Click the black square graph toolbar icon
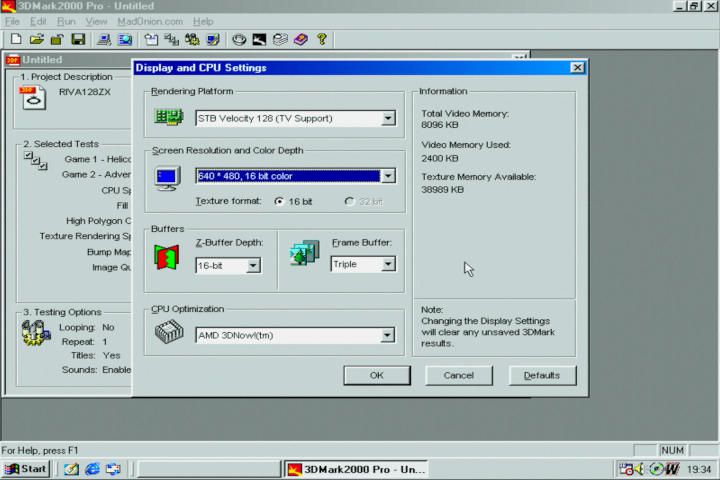Screen dimensions: 720x480 [259, 40]
